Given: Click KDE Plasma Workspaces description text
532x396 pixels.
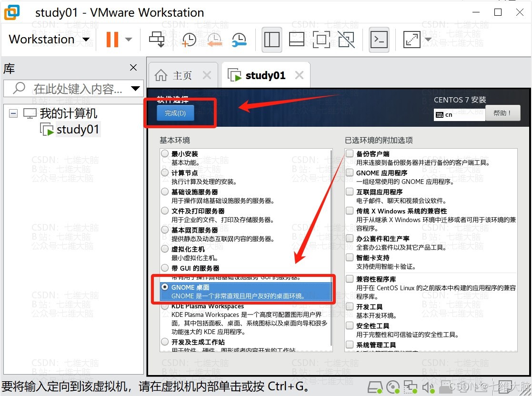Looking at the screenshot, I should [x=250, y=323].
